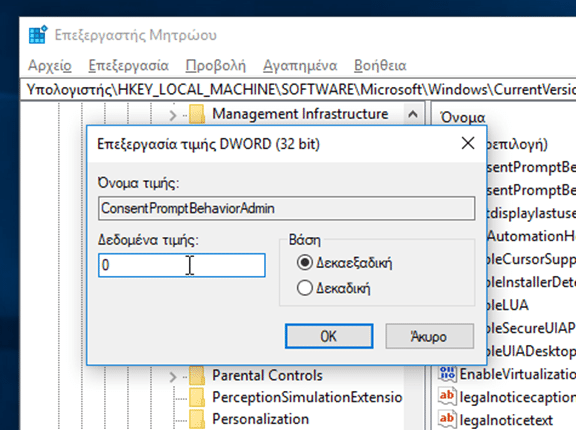The height and width of the screenshot is (430, 576).
Task: Click the Personalization folder icon
Action: pos(197,419)
